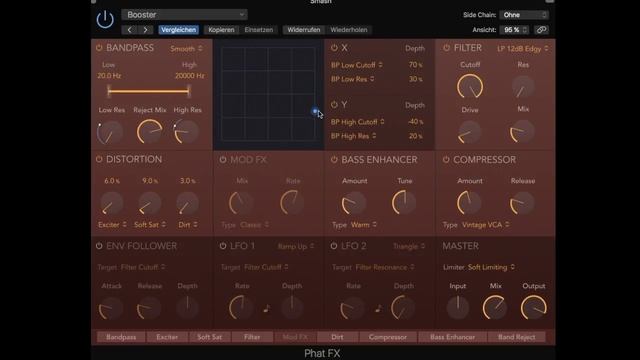Open the Dirt distortion type dropdown
This screenshot has height=360, width=640.
[x=188, y=224]
